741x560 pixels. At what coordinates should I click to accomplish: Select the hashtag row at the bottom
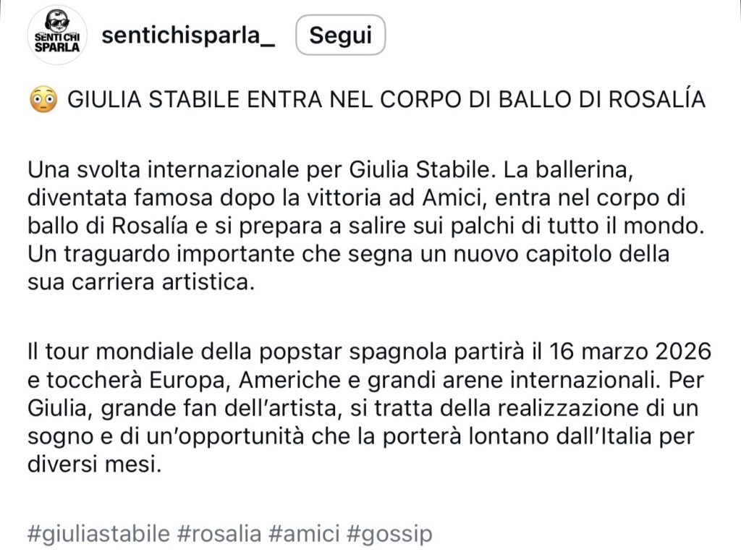click(228, 535)
